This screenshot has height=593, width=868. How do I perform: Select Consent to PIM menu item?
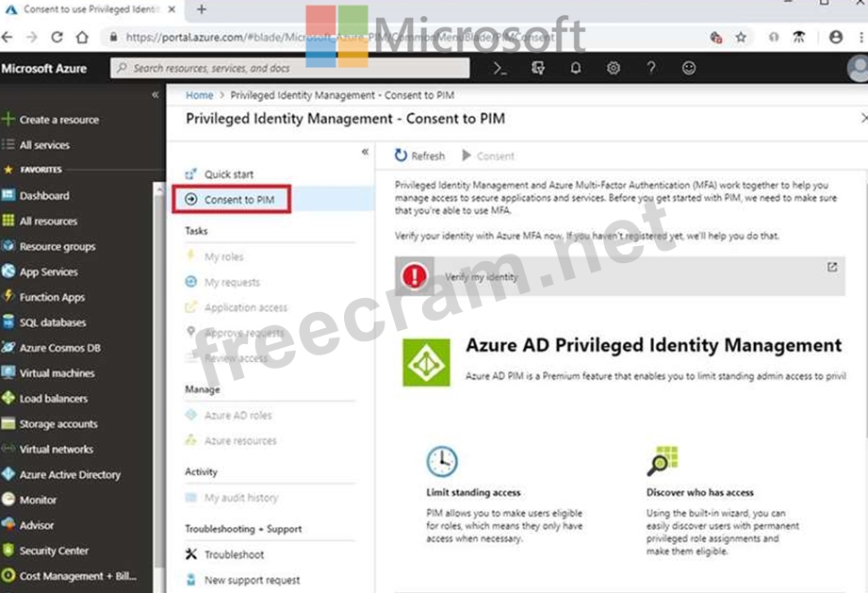(x=238, y=199)
